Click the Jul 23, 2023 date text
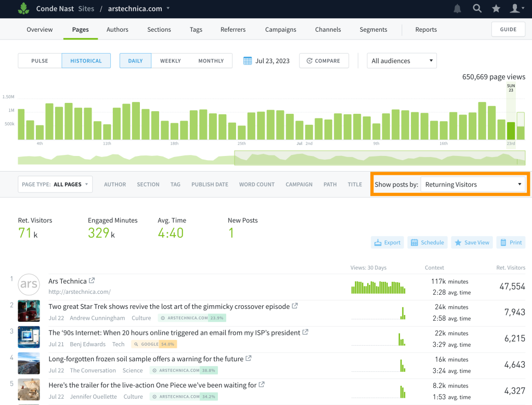Viewport: 532px width, 405px height. coord(273,61)
